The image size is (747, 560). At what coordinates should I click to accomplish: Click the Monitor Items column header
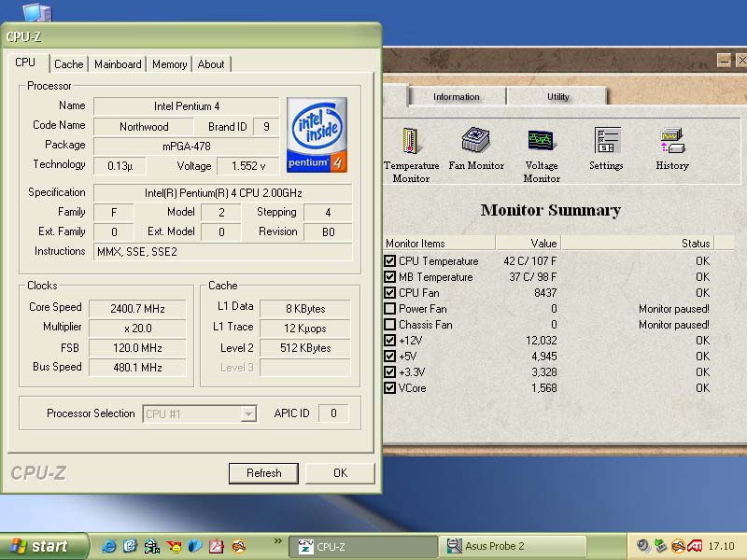coord(439,243)
